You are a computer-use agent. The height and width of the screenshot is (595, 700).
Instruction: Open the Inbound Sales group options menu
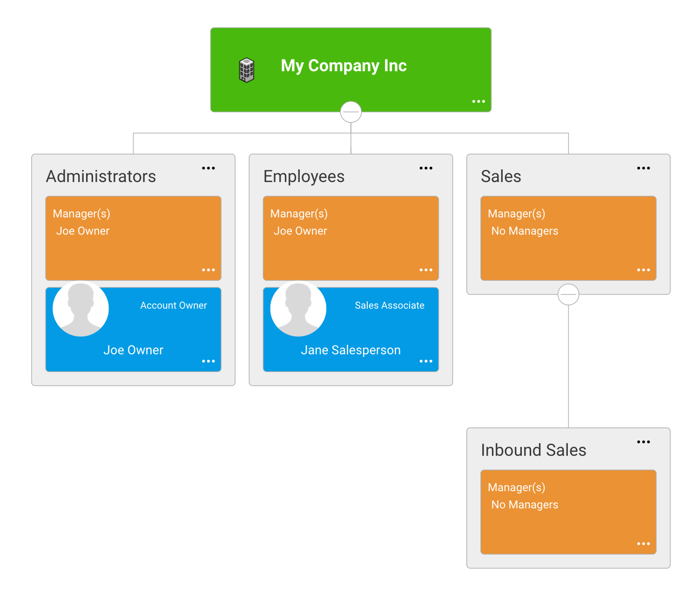(x=643, y=442)
